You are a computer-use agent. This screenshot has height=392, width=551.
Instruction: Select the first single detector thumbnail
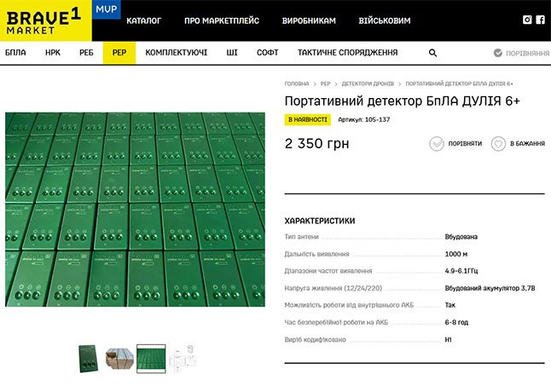[x=89, y=359]
